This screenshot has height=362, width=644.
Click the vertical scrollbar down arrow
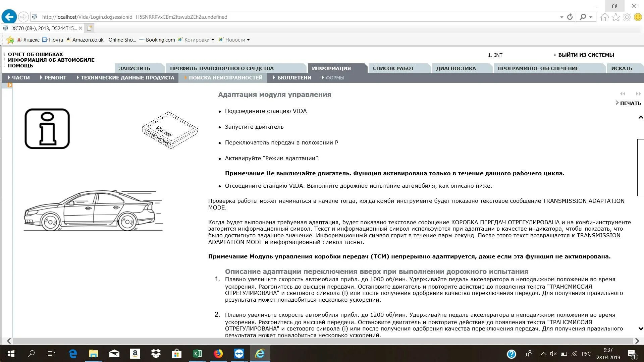pos(641,328)
